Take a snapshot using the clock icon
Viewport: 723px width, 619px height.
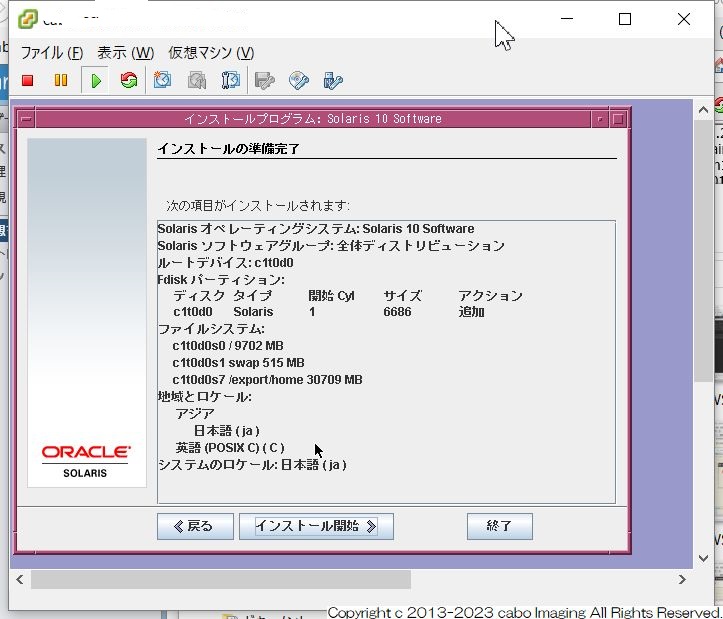[x=162, y=80]
